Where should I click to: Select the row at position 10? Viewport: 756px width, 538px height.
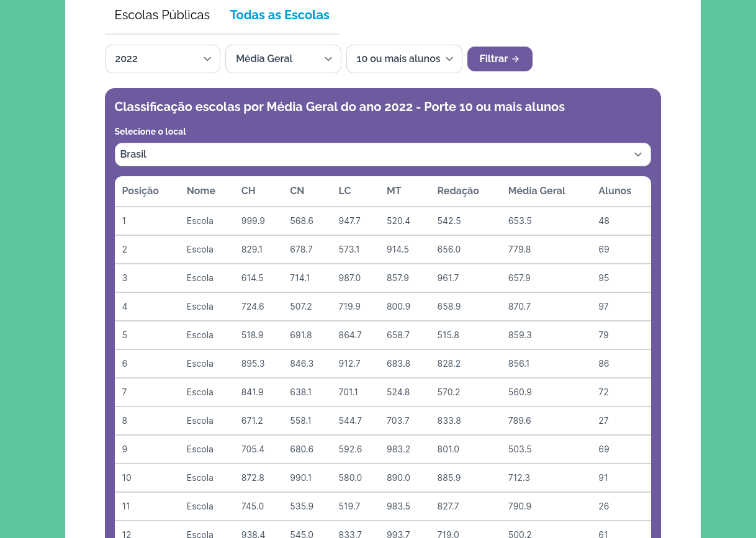[x=382, y=478]
